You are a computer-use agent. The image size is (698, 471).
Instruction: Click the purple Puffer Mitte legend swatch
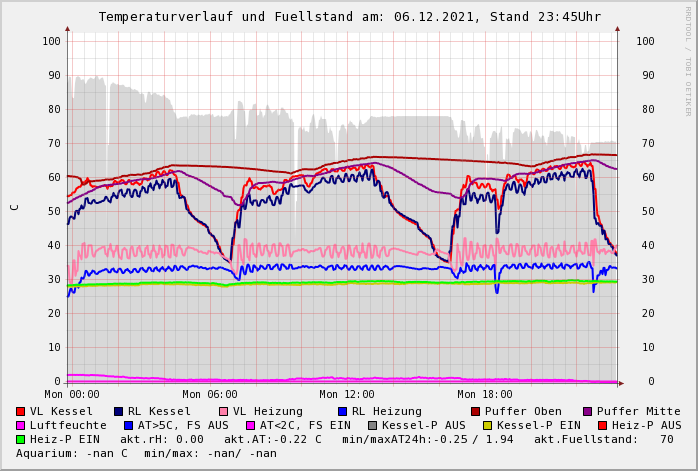(x=588, y=411)
